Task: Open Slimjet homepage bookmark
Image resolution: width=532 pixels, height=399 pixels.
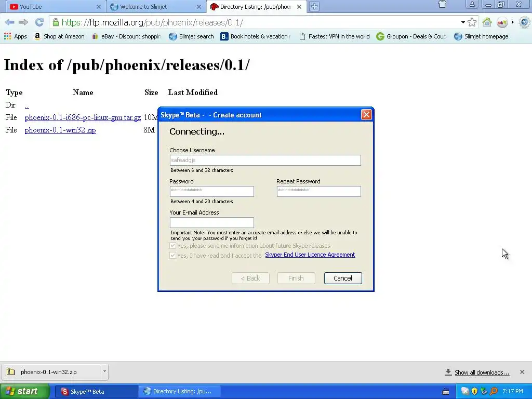Action: (x=481, y=36)
